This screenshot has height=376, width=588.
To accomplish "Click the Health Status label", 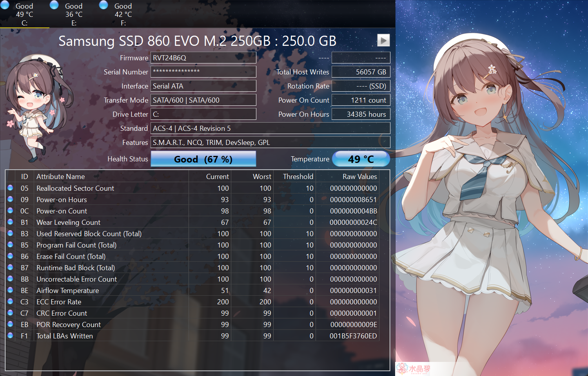I will coord(128,159).
